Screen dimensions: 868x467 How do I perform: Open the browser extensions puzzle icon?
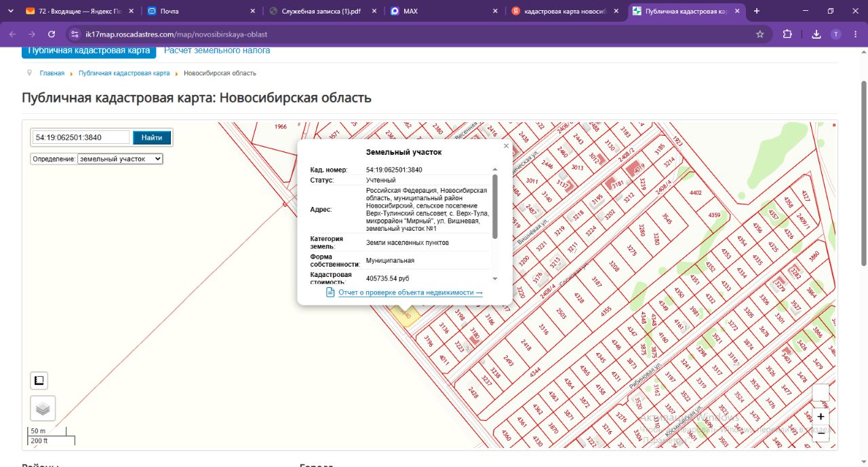click(787, 34)
